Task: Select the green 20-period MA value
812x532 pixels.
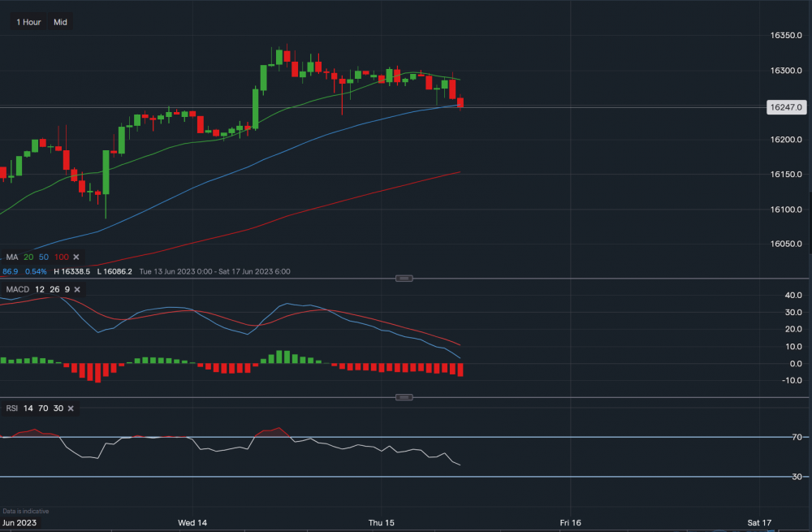Action: 28,257
